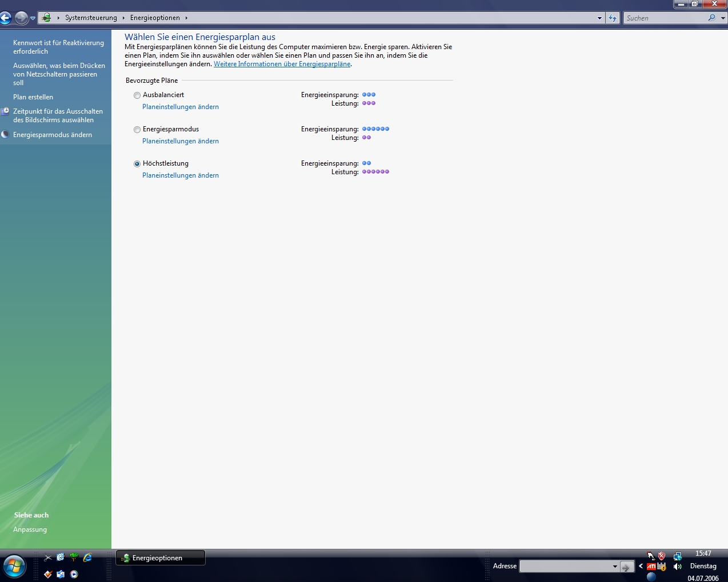Change plan settings for Ausbalanciert
The height and width of the screenshot is (582, 728).
(181, 107)
